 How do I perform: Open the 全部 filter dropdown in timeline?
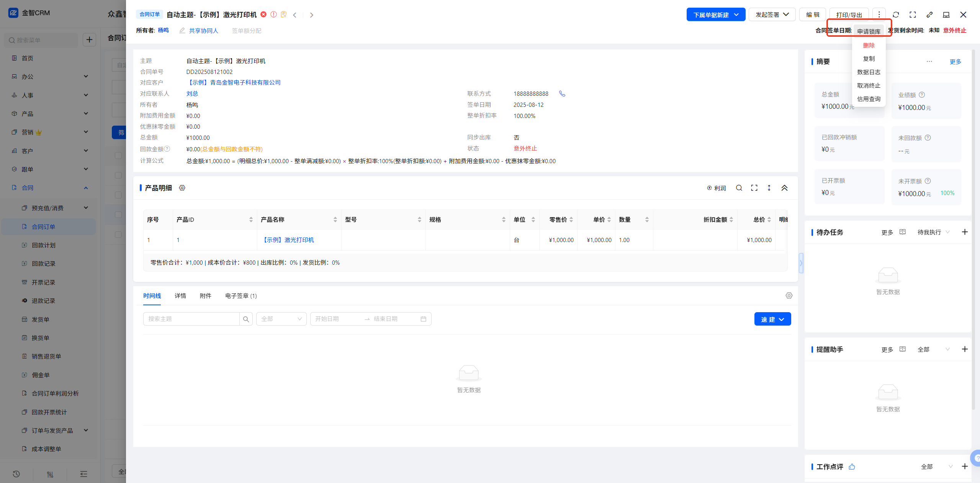point(281,319)
